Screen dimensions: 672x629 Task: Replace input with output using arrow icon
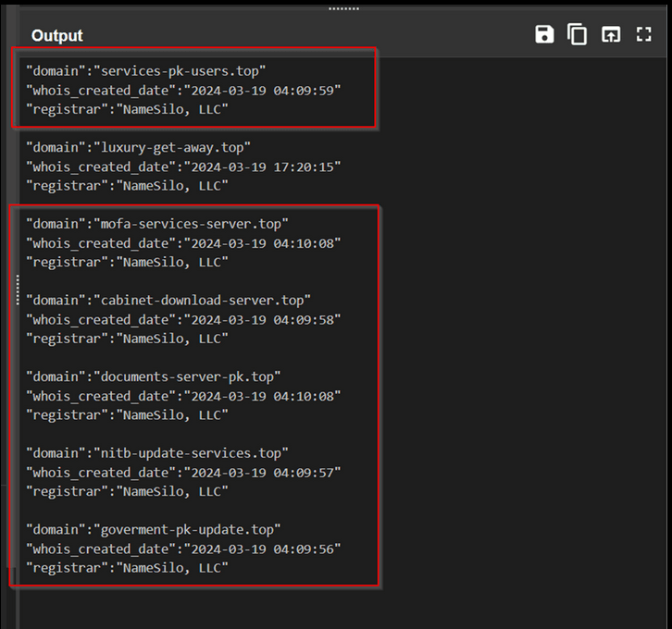611,35
